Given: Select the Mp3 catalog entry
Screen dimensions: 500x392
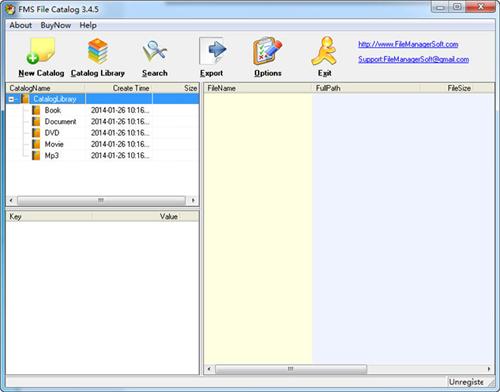Looking at the screenshot, I should click(52, 156).
